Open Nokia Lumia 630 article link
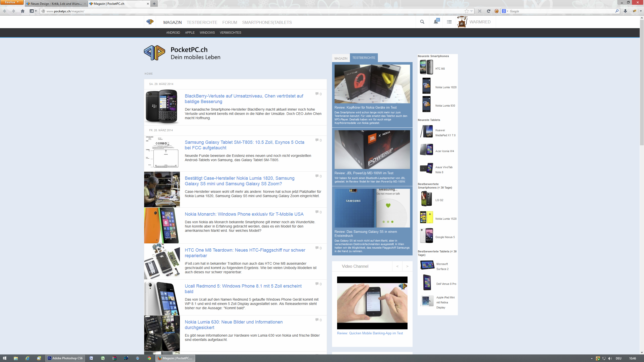Image resolution: width=644 pixels, height=362 pixels. (234, 325)
